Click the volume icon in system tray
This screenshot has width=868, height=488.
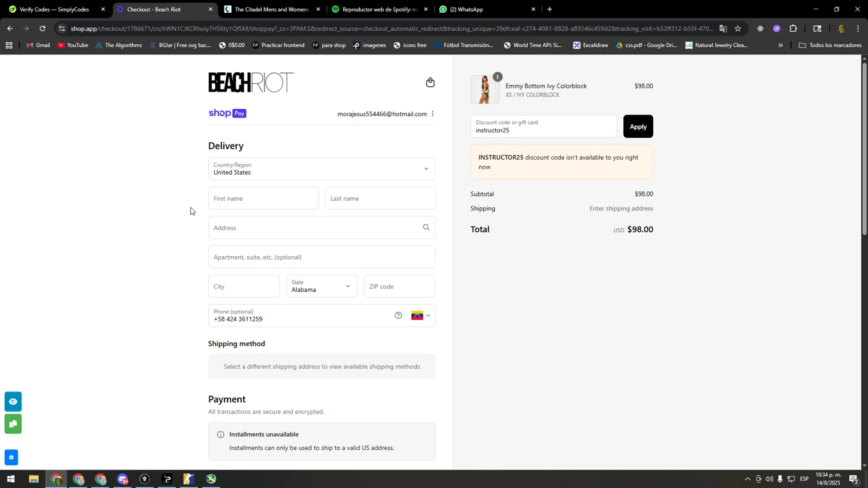coord(769,479)
